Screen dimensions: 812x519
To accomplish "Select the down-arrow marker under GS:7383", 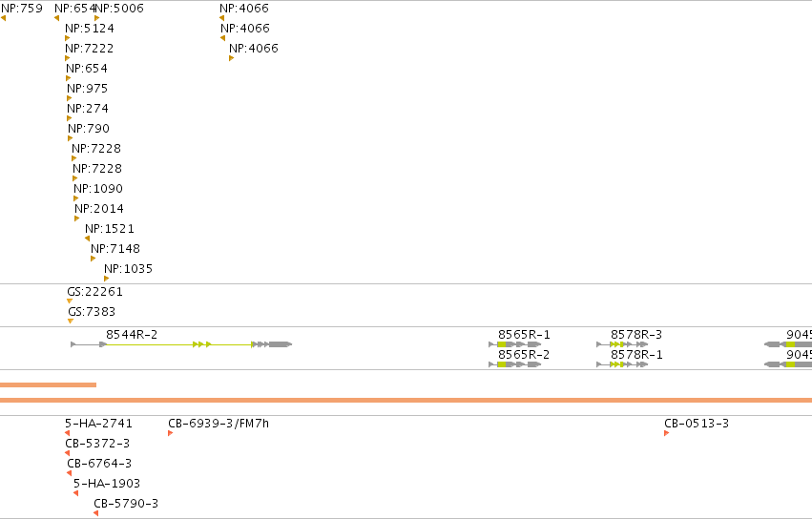I will click(71, 322).
